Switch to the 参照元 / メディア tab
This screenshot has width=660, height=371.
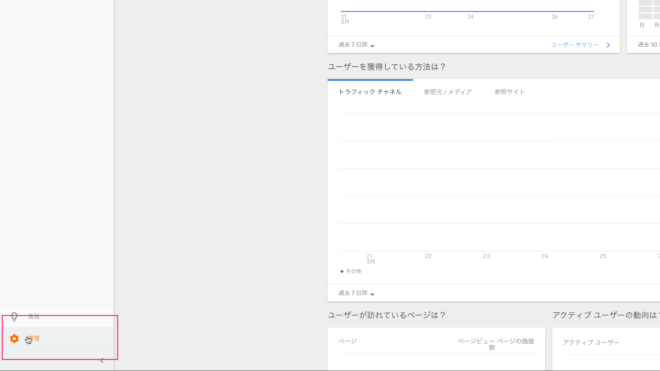(447, 92)
